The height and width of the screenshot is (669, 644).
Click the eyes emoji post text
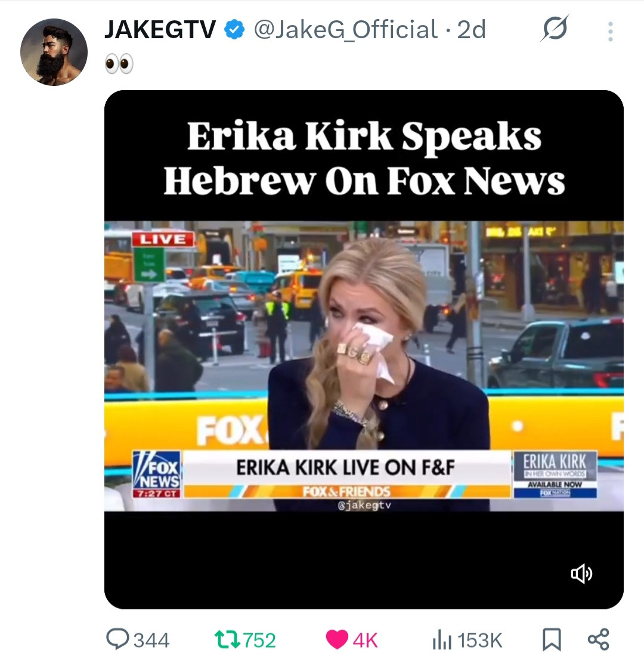[x=119, y=64]
